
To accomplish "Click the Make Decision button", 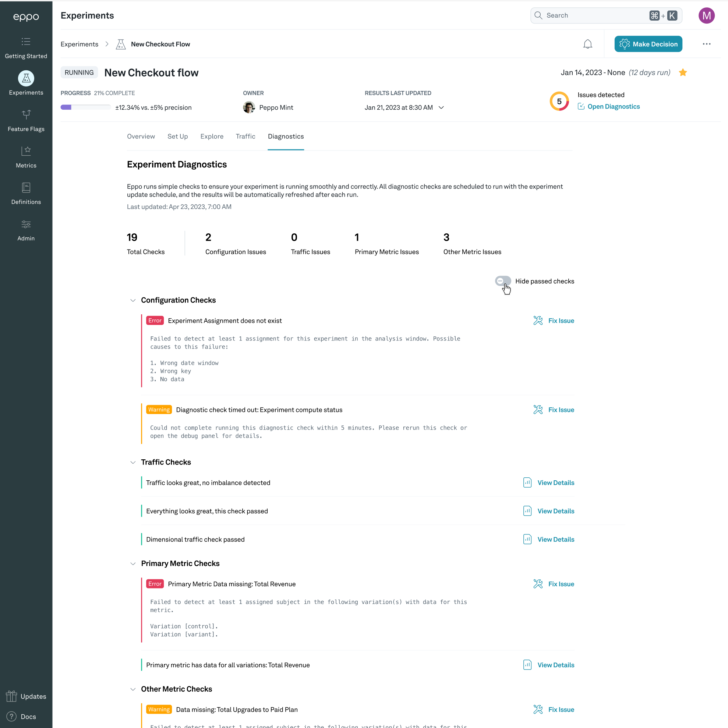I will coord(648,44).
